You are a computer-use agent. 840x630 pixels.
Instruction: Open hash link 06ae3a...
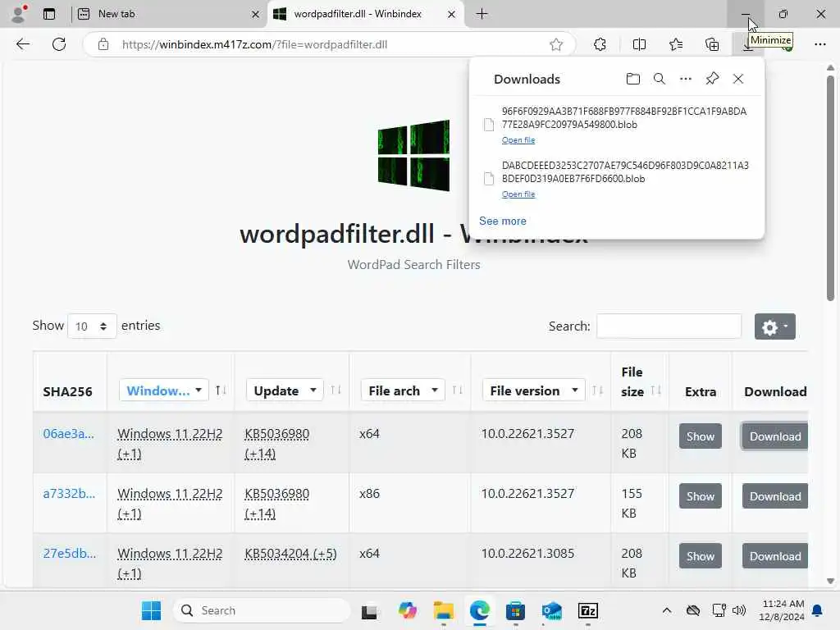point(69,433)
